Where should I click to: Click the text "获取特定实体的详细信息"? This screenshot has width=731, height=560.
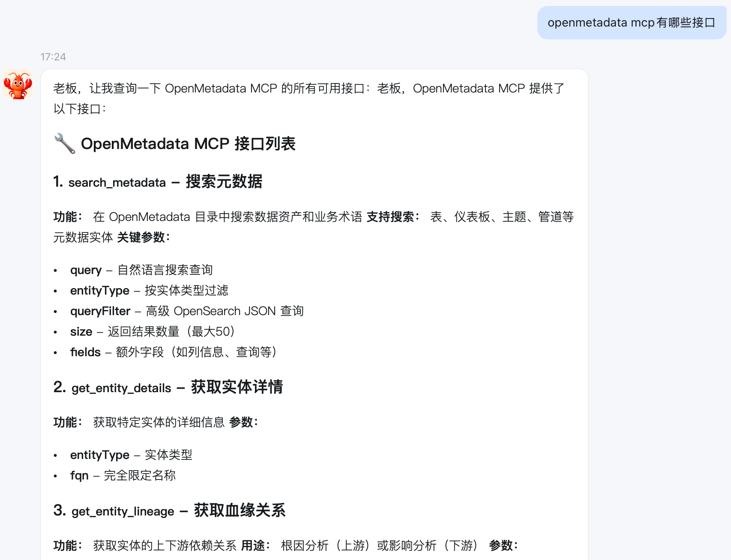click(159, 423)
